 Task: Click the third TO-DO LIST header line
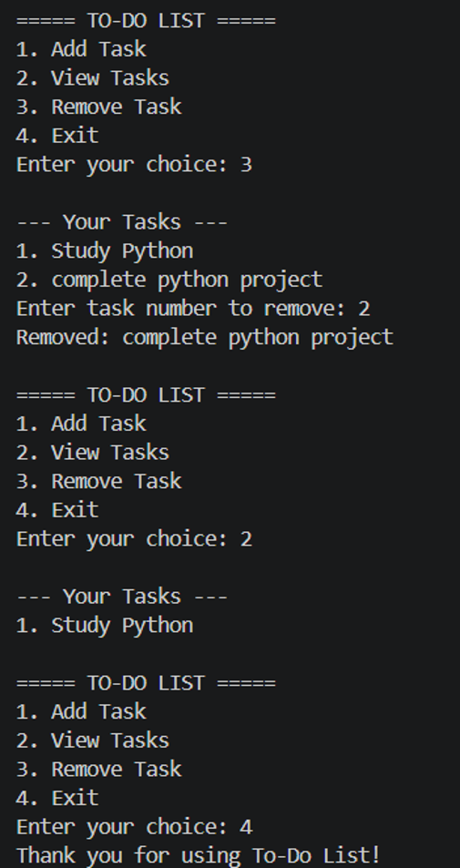(x=146, y=683)
